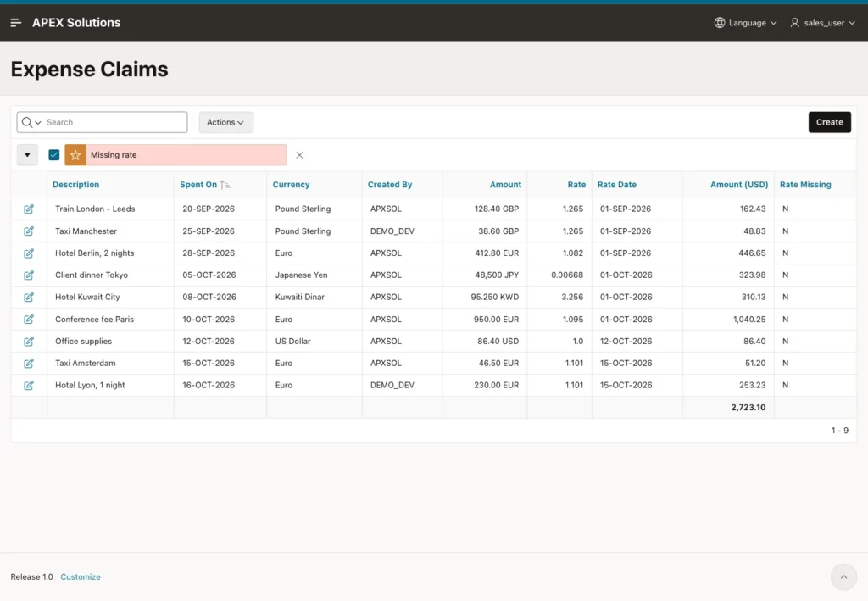Viewport: 868px width, 601px height.
Task: Open the Rate Date column header
Action: 617,185
